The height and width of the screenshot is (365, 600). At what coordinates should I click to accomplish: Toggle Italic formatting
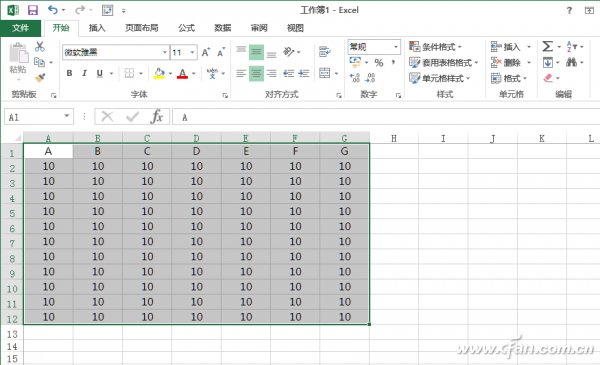[x=85, y=73]
